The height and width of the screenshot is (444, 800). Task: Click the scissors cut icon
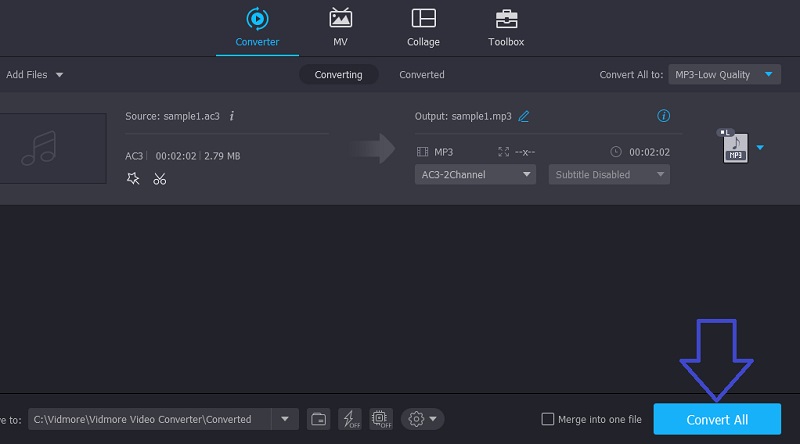click(x=159, y=178)
